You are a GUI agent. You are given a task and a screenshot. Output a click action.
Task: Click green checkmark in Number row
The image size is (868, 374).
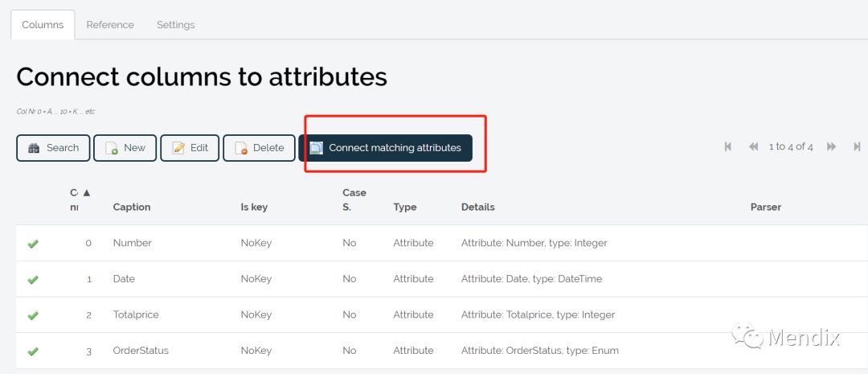pos(33,243)
